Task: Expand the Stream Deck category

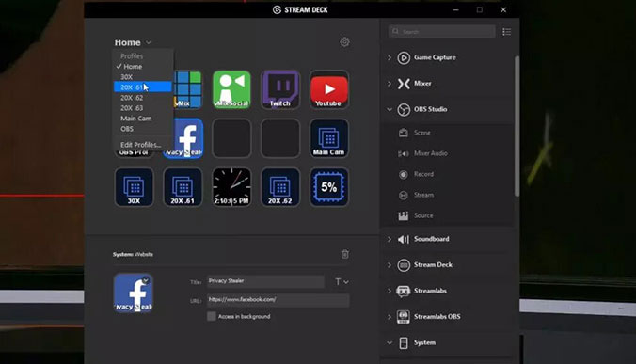Action: 389,265
